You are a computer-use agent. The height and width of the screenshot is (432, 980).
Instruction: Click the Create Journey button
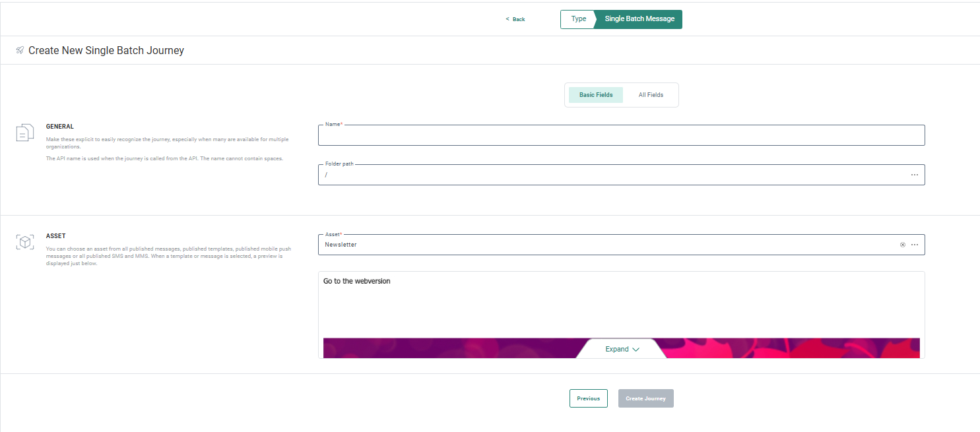[x=645, y=398]
